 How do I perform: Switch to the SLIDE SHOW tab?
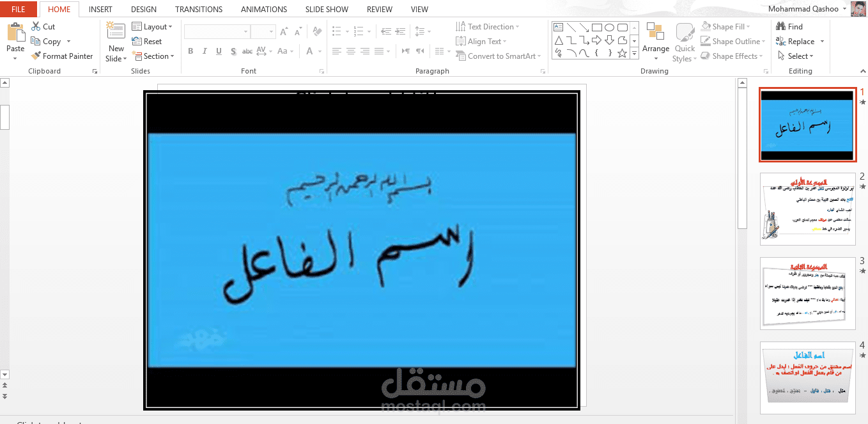pyautogui.click(x=327, y=10)
